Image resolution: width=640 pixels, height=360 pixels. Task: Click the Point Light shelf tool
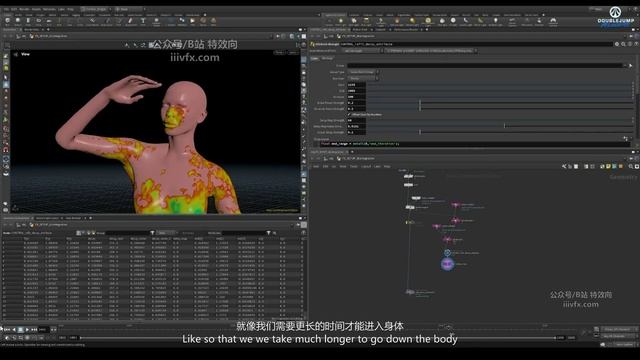coord(342,21)
